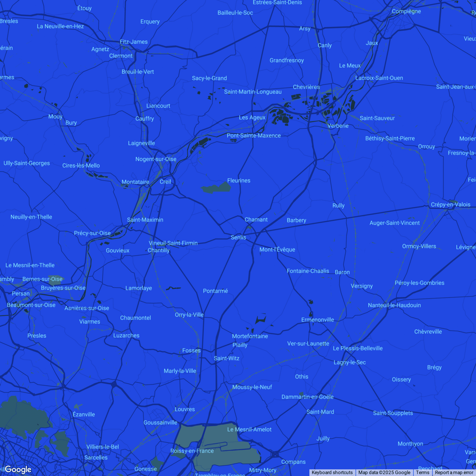Click the Pontarmé label

pyautogui.click(x=215, y=291)
